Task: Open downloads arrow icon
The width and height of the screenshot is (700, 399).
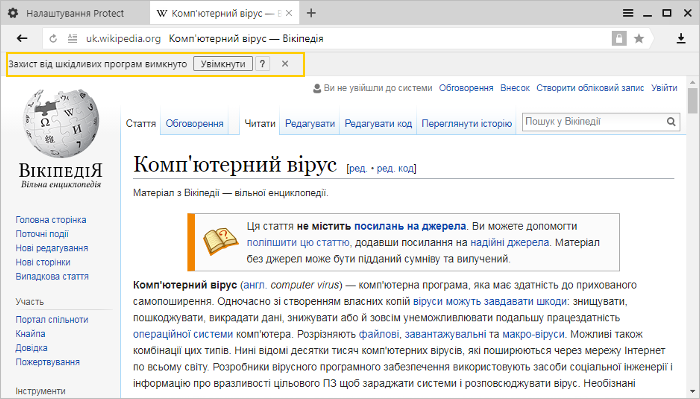Action: click(681, 38)
